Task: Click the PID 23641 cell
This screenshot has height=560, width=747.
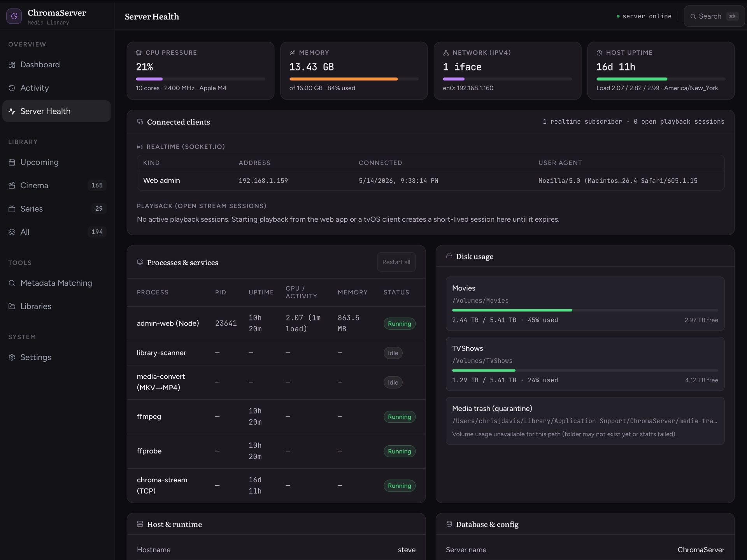Action: point(226,324)
